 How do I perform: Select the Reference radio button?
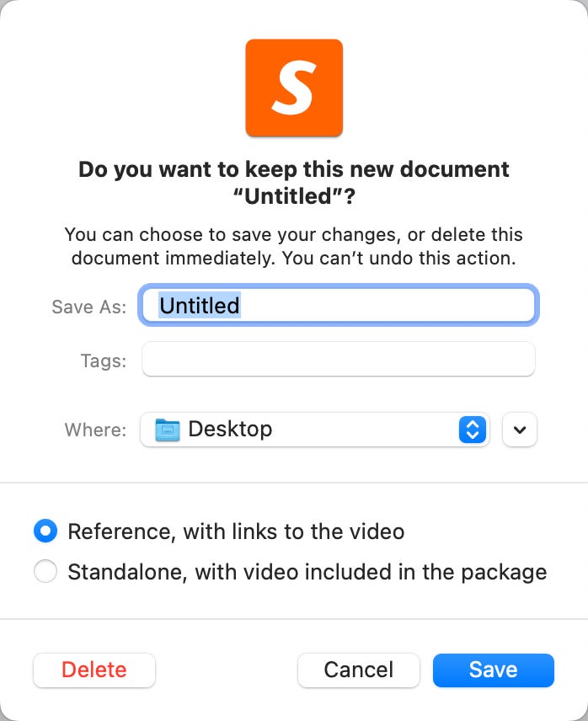45,531
